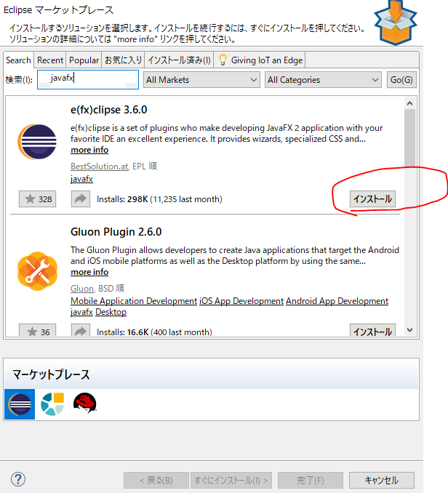
Task: Click Installs: 16.6K text
Action: (154, 332)
